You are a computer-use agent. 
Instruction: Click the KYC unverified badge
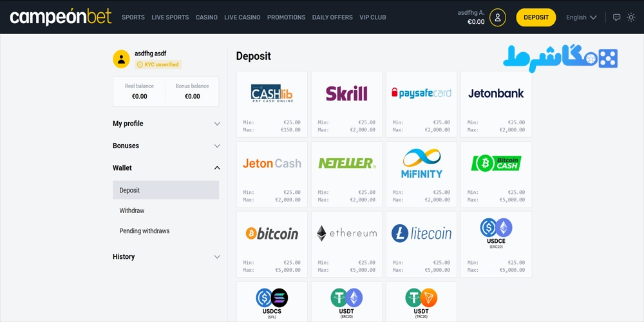158,64
